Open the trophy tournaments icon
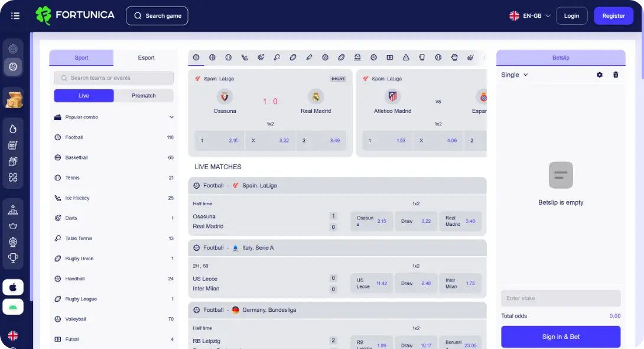The image size is (644, 349). coord(13,258)
